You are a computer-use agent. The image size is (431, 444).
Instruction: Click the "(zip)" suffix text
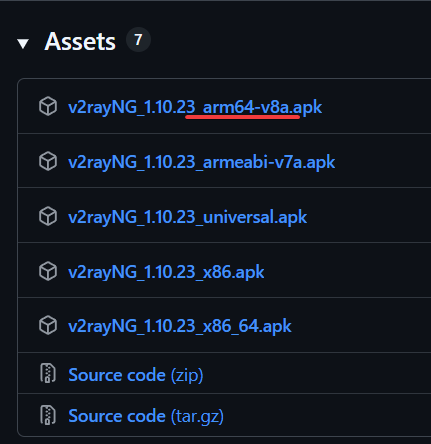coord(187,375)
